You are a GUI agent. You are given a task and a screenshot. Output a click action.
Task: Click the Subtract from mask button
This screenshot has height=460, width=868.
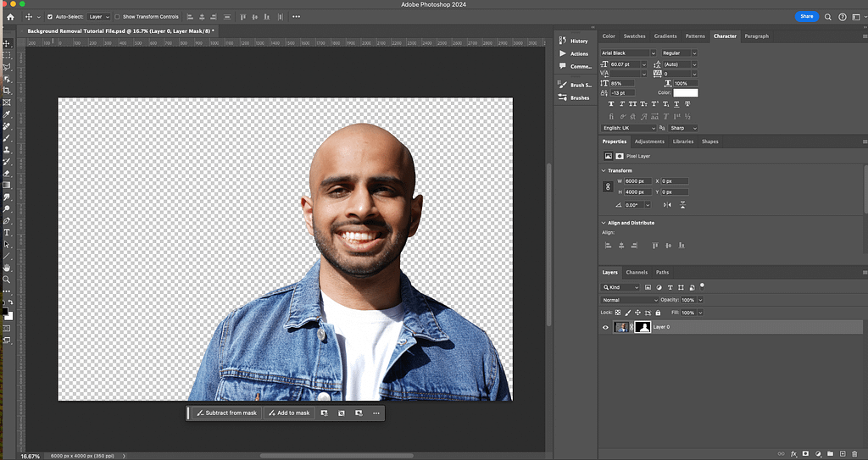point(225,413)
